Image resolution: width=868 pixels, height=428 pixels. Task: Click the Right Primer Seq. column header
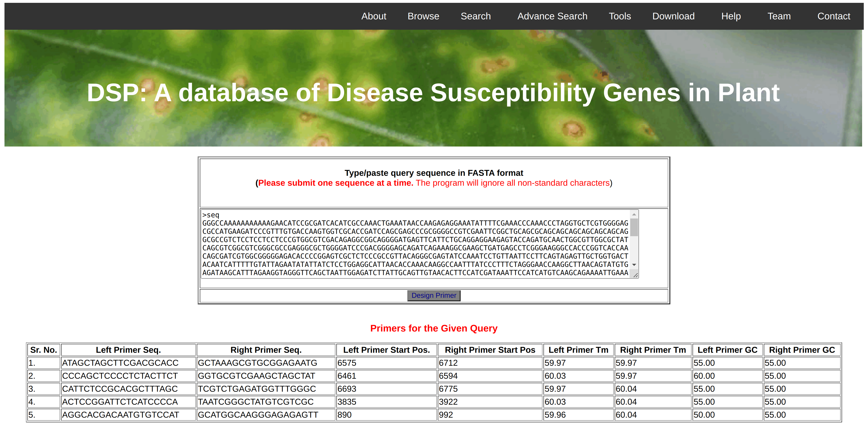click(x=266, y=350)
